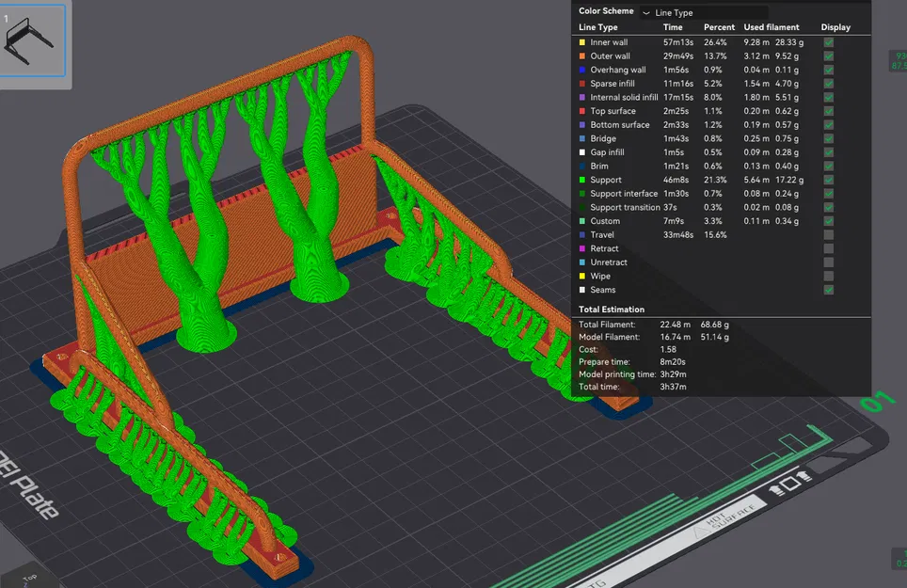Screen dimensions: 907x588
Task: Enable Retract display checkbox
Action: [x=828, y=248]
